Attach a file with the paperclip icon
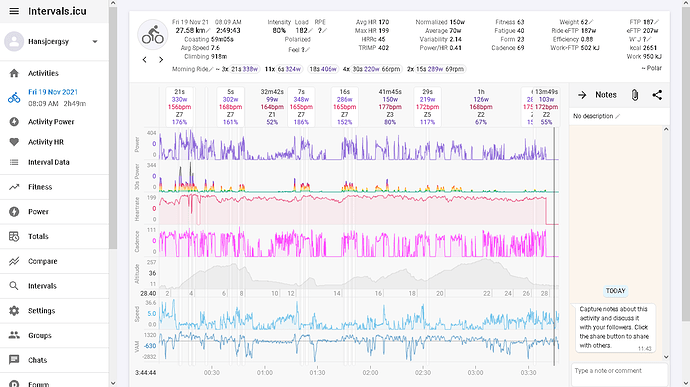Image resolution: width=690 pixels, height=387 pixels. click(x=635, y=95)
